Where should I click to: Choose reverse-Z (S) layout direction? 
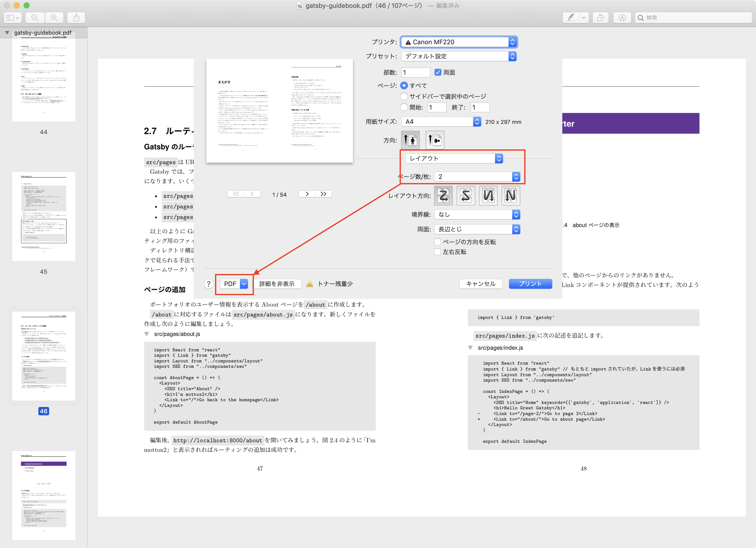(x=466, y=195)
